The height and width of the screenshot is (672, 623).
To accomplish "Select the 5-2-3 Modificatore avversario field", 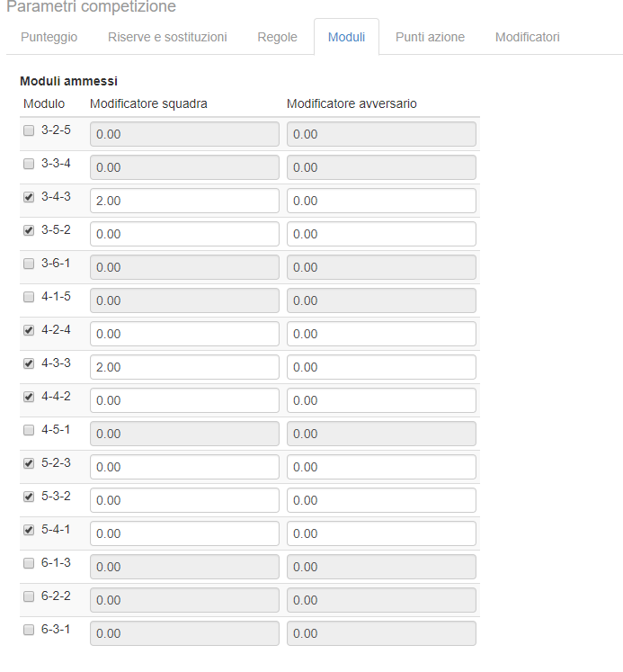I will pos(381,467).
